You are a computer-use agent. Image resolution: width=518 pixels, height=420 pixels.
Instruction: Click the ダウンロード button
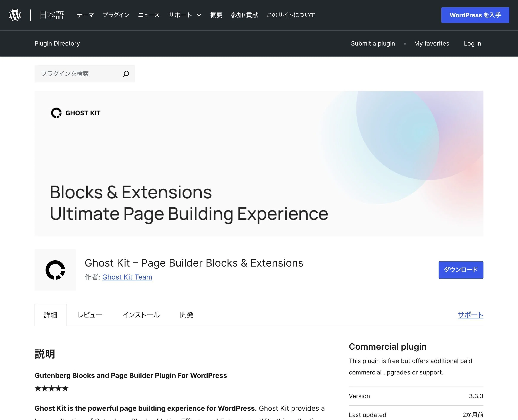(x=461, y=270)
